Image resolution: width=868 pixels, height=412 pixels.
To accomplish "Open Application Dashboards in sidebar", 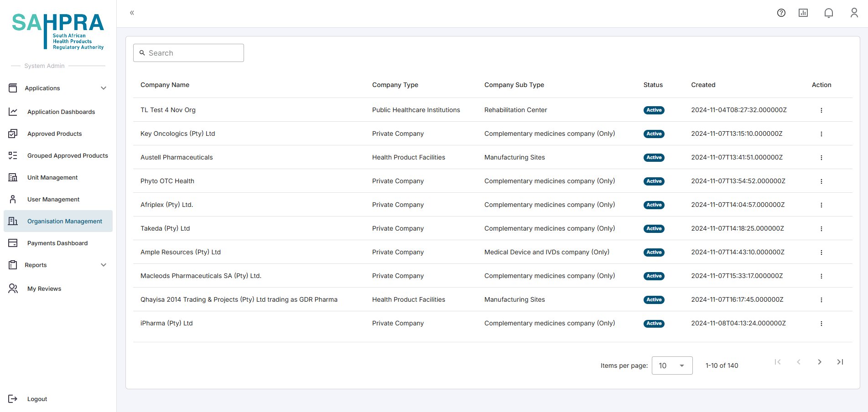I will (x=58, y=112).
